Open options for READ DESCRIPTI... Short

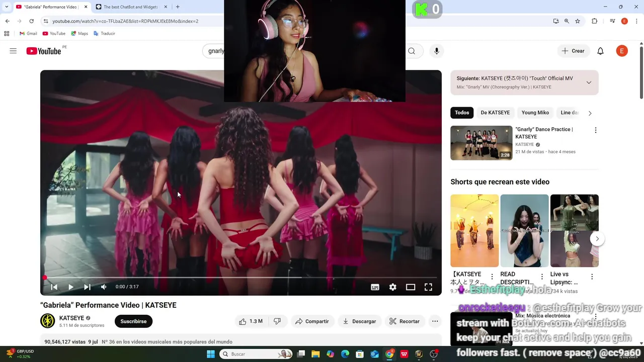click(x=542, y=277)
